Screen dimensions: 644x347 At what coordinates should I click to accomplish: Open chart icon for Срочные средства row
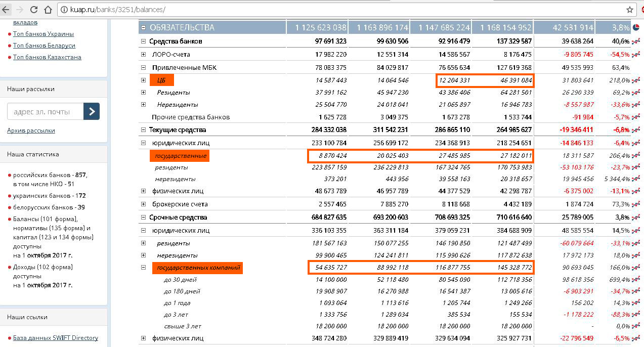(635, 218)
